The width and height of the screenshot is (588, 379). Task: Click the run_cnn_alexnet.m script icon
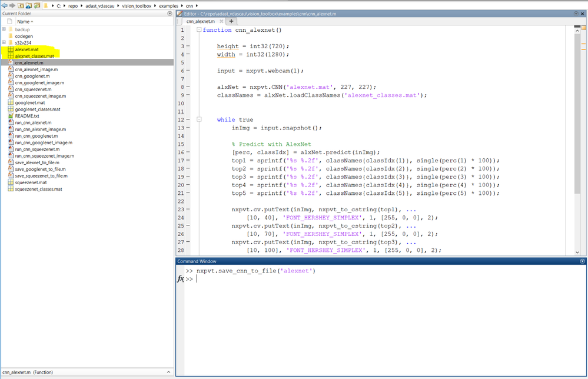coord(11,122)
